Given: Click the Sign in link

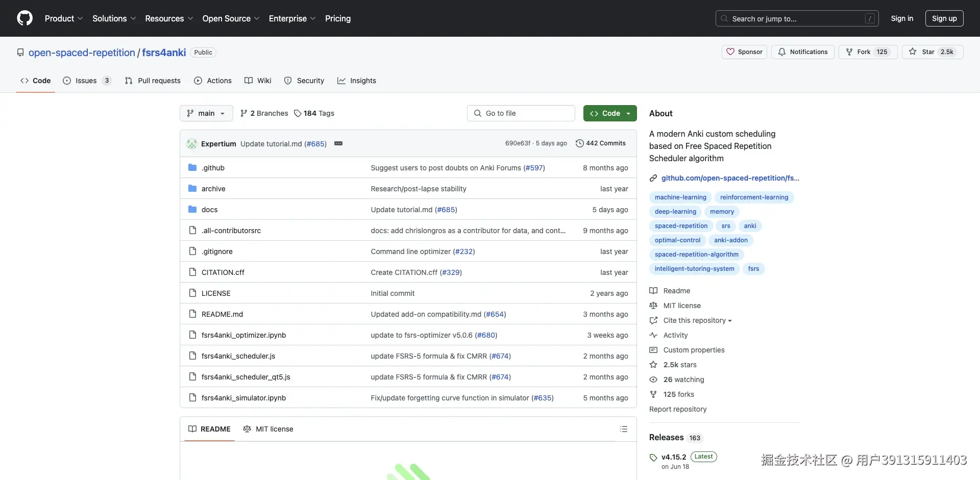Looking at the screenshot, I should pos(902,18).
